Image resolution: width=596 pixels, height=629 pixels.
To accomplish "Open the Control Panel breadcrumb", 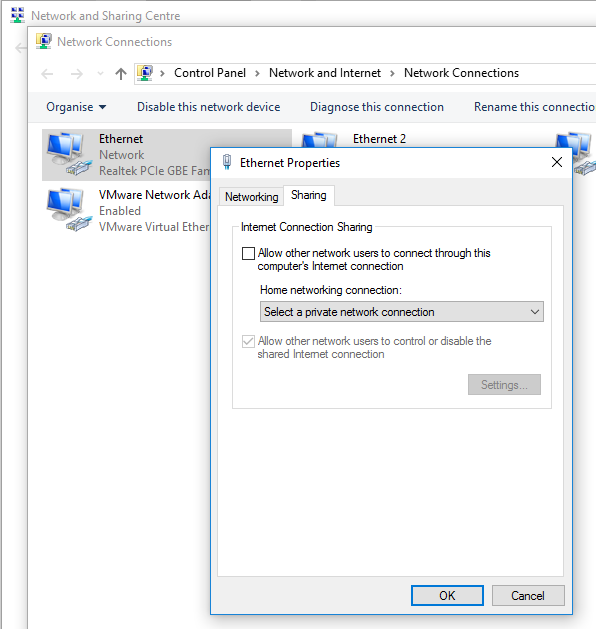I will (x=210, y=73).
